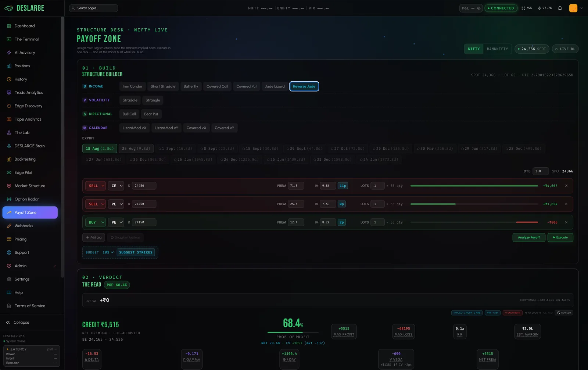Open BUY side dropdown on 24150 leg
The image size is (588, 370).
[95, 222]
